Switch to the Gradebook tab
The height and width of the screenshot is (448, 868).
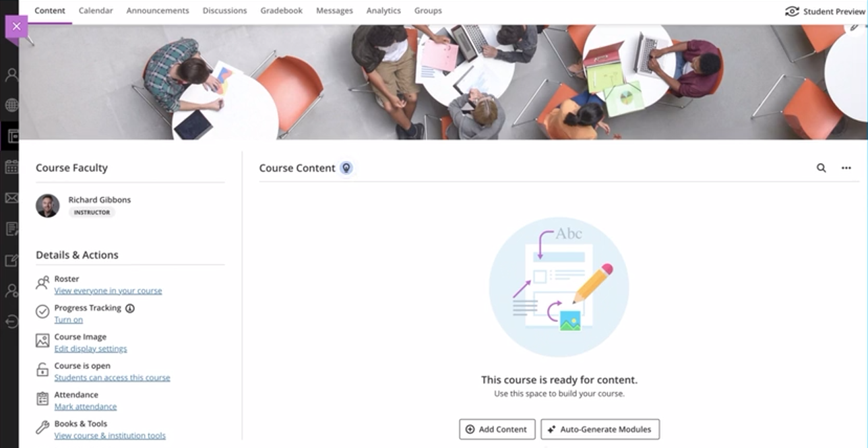tap(282, 11)
